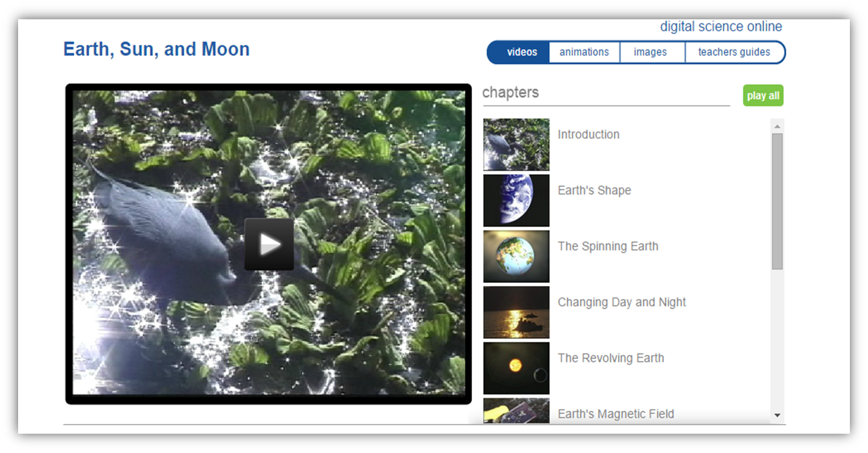This screenshot has width=868, height=453.
Task: Click the chapters list scrollbar thumb
Action: (777, 201)
